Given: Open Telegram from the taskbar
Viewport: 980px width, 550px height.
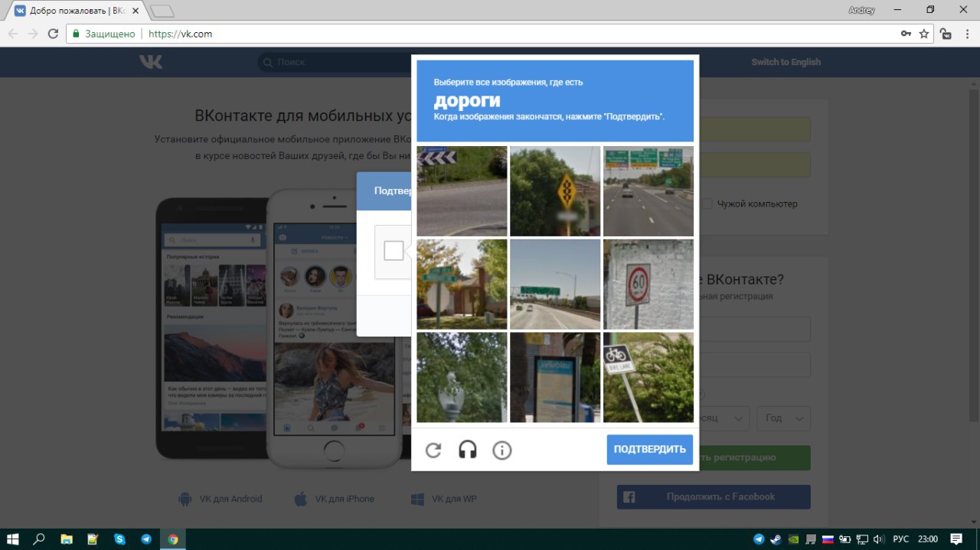Looking at the screenshot, I should [146, 539].
